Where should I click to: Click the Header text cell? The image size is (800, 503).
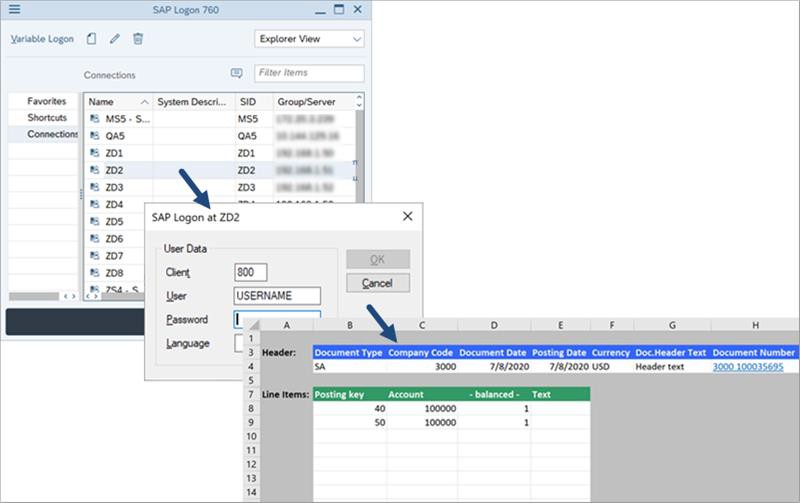point(672,366)
